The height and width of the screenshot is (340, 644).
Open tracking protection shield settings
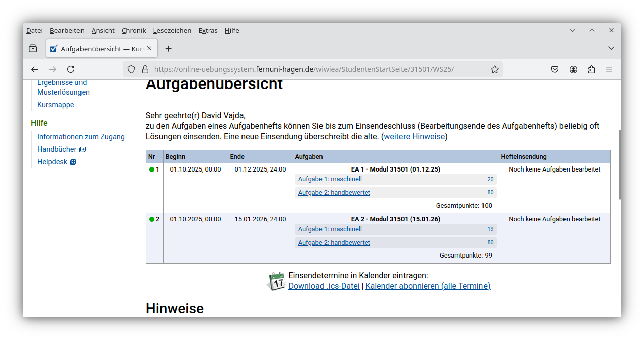pyautogui.click(x=131, y=69)
